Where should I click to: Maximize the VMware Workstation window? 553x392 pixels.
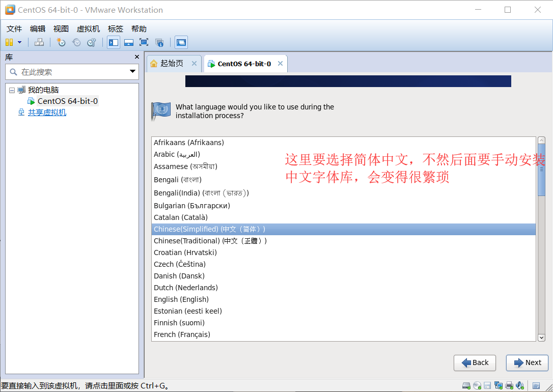(508, 10)
